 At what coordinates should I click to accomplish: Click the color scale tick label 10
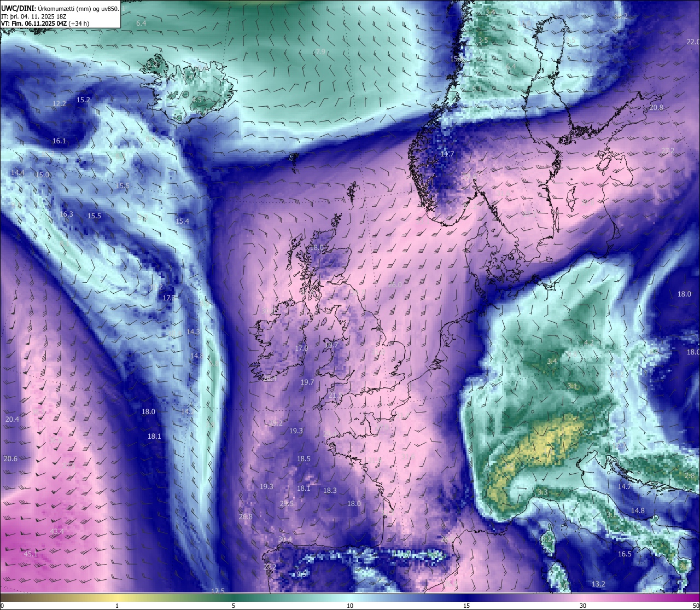[x=350, y=606]
